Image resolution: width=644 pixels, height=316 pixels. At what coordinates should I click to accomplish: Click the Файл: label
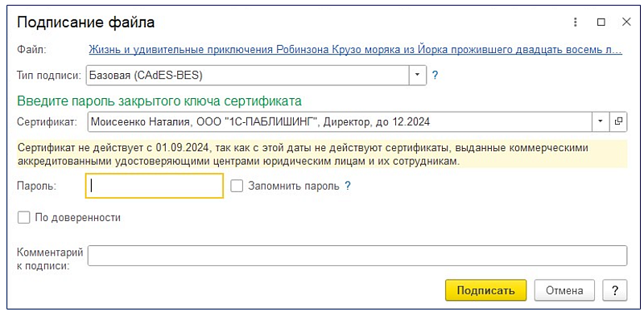(32, 50)
